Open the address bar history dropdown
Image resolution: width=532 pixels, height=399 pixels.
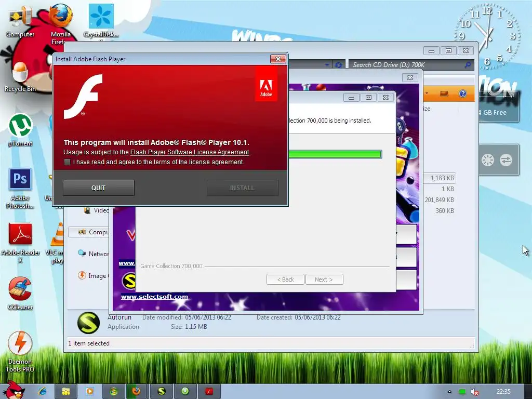point(327,64)
